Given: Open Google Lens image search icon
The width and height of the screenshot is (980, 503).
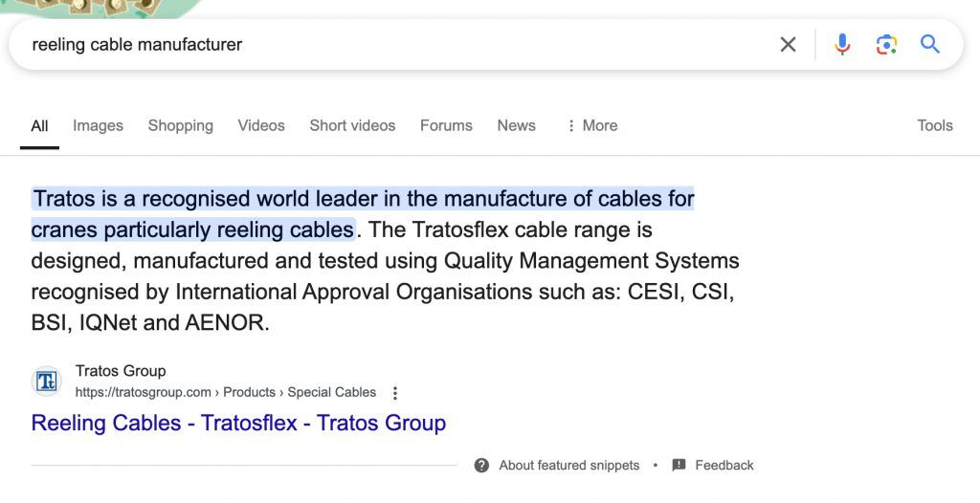Looking at the screenshot, I should point(886,45).
